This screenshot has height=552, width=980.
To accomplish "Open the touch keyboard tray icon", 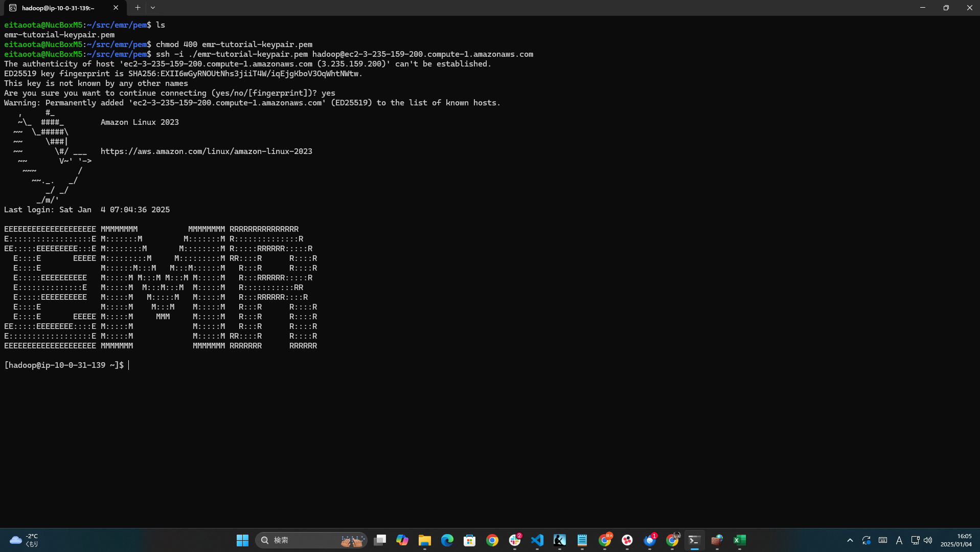I will [x=883, y=540].
